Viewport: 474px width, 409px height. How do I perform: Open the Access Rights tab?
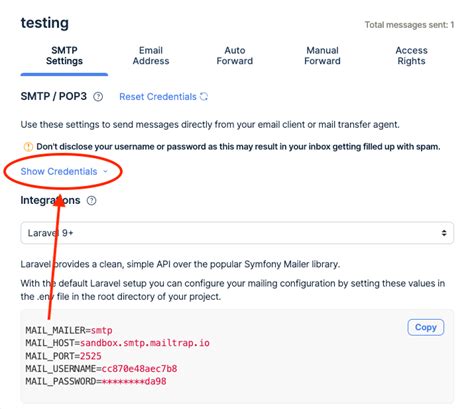[411, 56]
